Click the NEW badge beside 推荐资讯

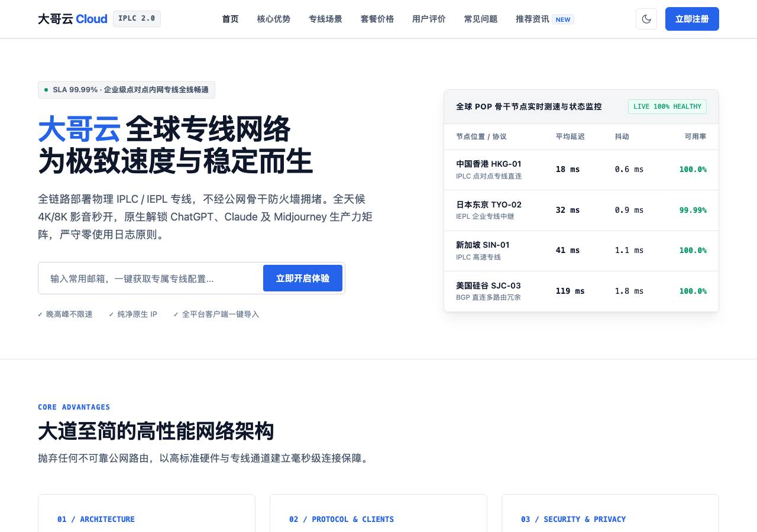[x=563, y=20]
